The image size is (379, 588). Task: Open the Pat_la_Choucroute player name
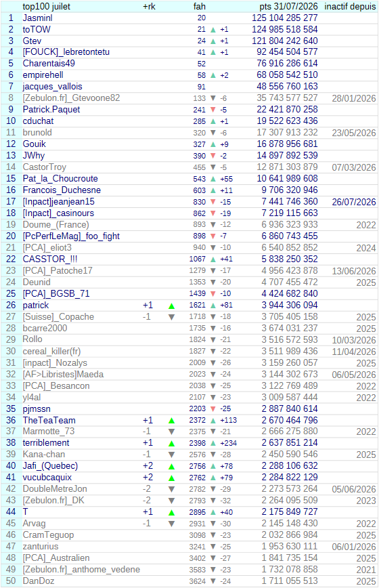pos(60,179)
